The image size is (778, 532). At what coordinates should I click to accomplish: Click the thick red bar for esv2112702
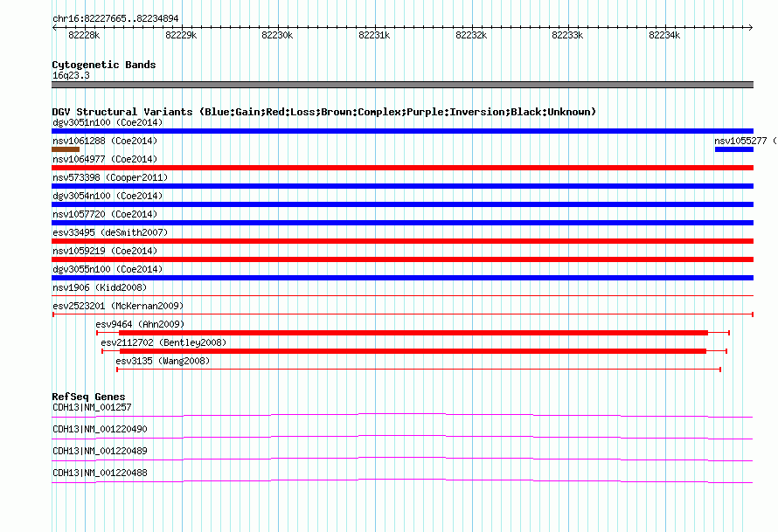point(413,351)
